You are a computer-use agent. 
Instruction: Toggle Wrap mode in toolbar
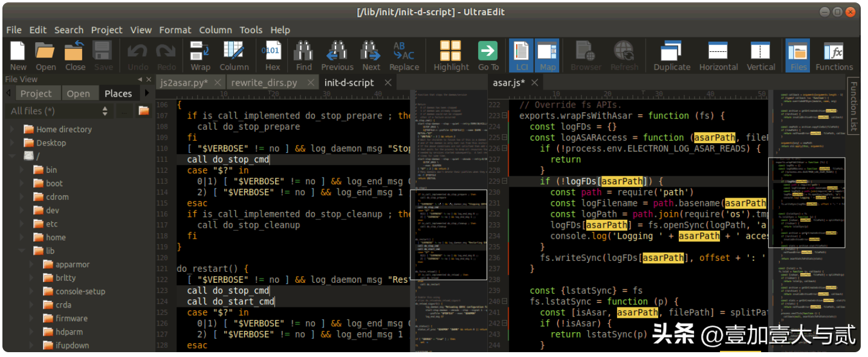click(x=200, y=56)
